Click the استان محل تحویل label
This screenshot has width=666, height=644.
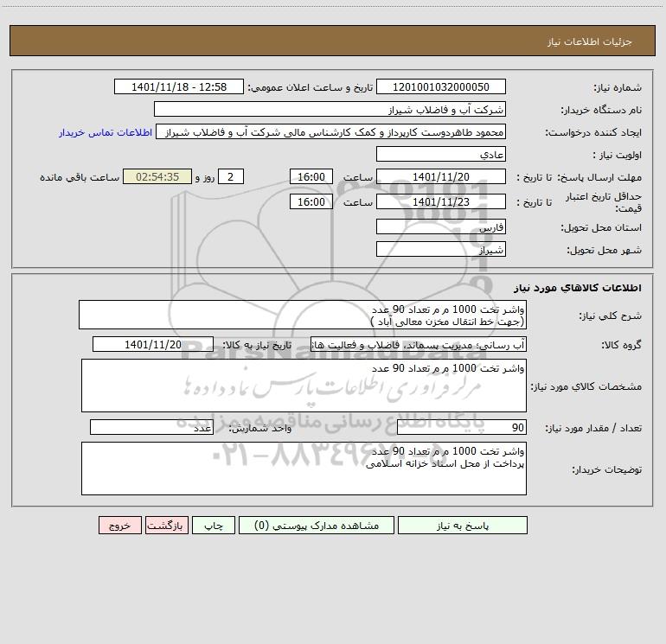601,227
